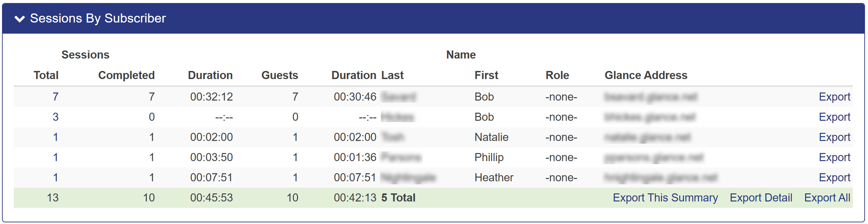Open total sessions link showing 3
868x224 pixels.
(x=56, y=117)
